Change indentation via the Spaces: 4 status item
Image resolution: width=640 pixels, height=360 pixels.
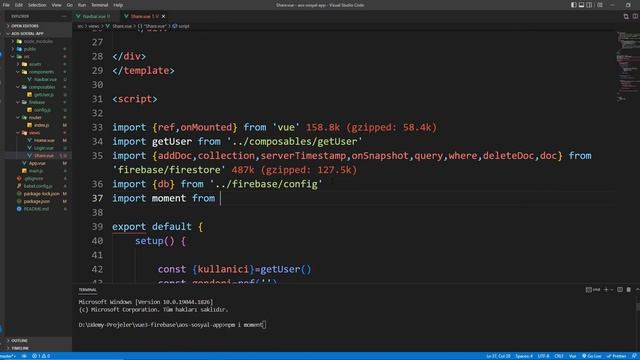pos(524,356)
